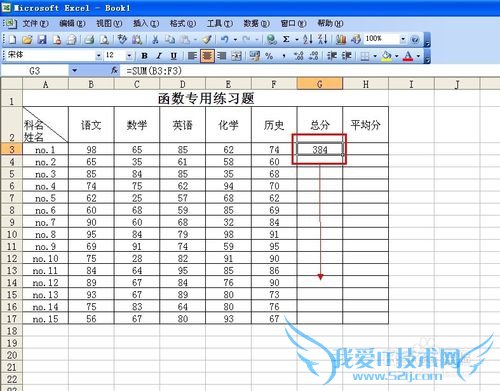Open the Name Box dropdown arrow
The height and width of the screenshot is (391, 500).
[x=74, y=70]
